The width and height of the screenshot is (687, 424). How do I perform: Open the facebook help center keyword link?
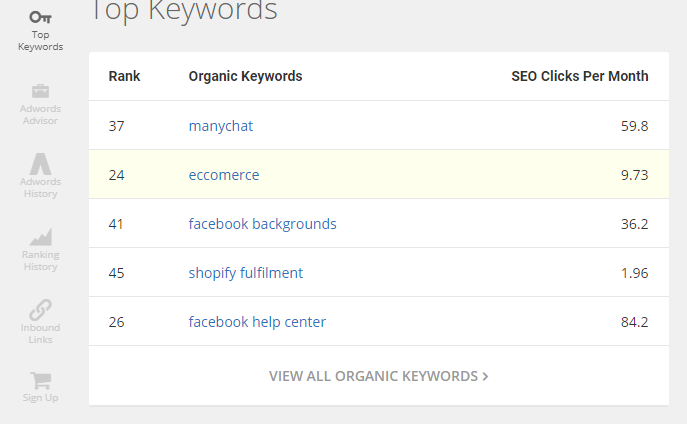(x=257, y=322)
